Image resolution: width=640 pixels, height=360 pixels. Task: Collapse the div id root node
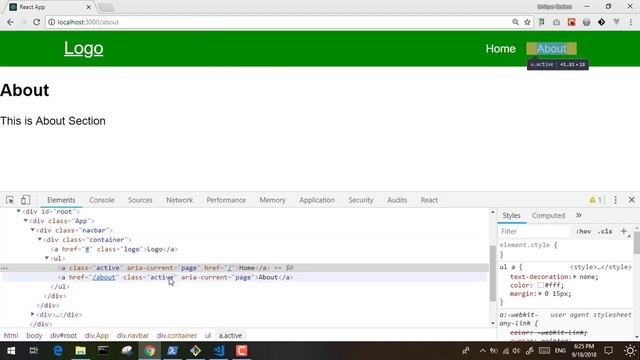coord(18,211)
